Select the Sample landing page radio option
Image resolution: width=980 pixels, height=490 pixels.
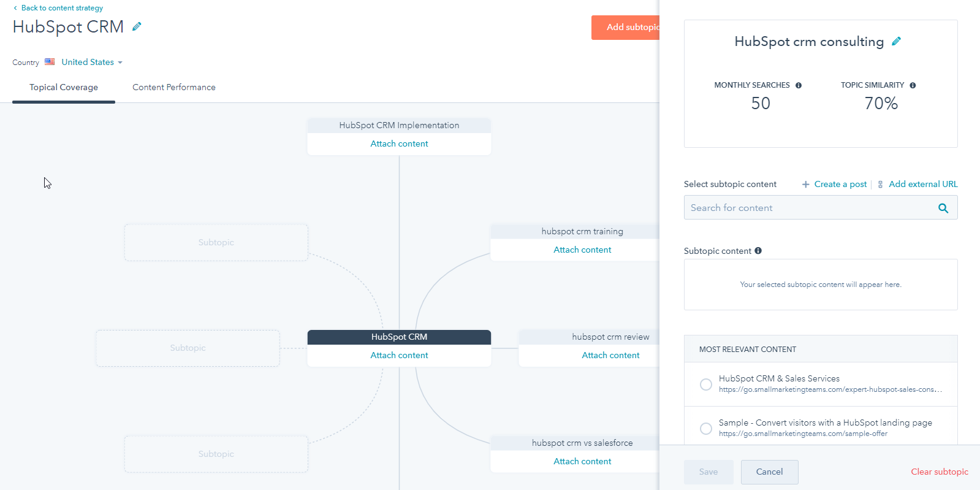click(706, 428)
